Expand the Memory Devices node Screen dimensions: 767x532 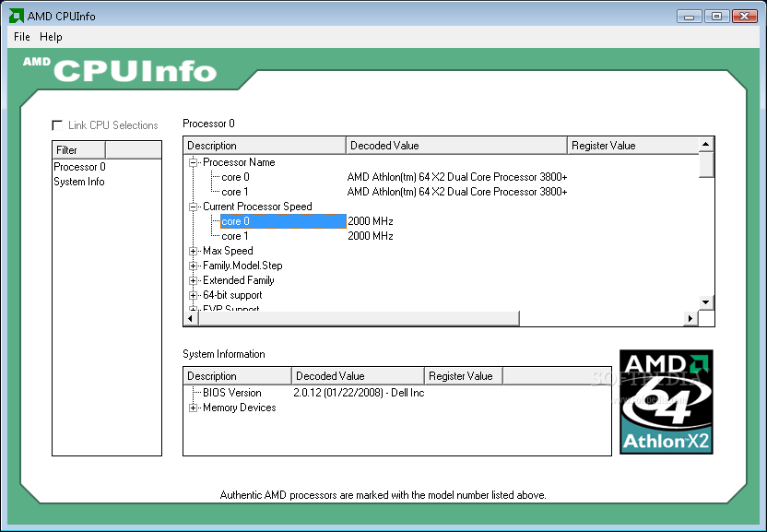click(194, 408)
